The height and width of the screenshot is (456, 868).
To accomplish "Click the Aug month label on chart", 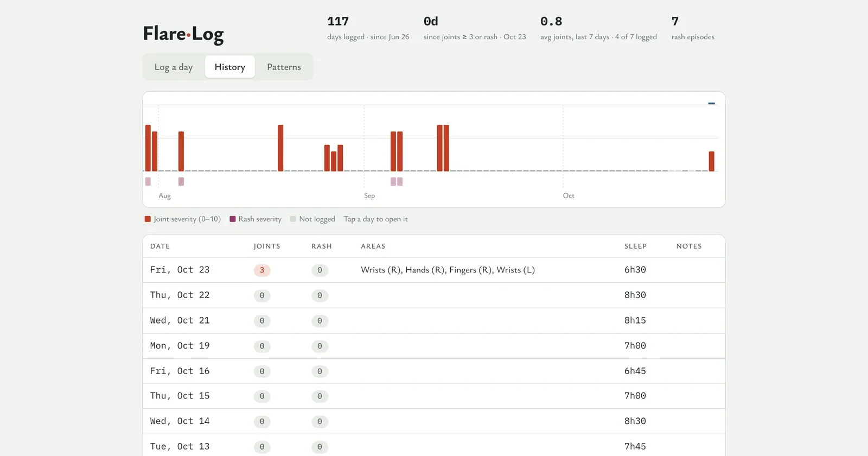I will coord(164,195).
